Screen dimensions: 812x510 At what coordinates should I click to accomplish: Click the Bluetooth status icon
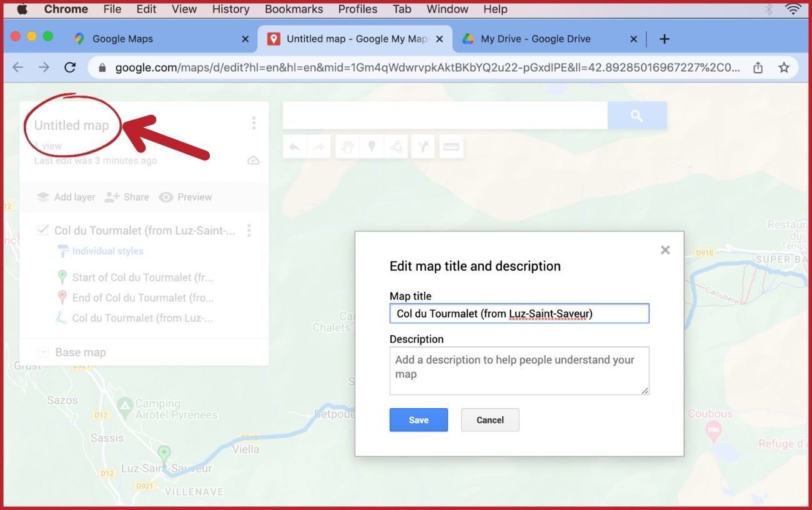(x=769, y=9)
